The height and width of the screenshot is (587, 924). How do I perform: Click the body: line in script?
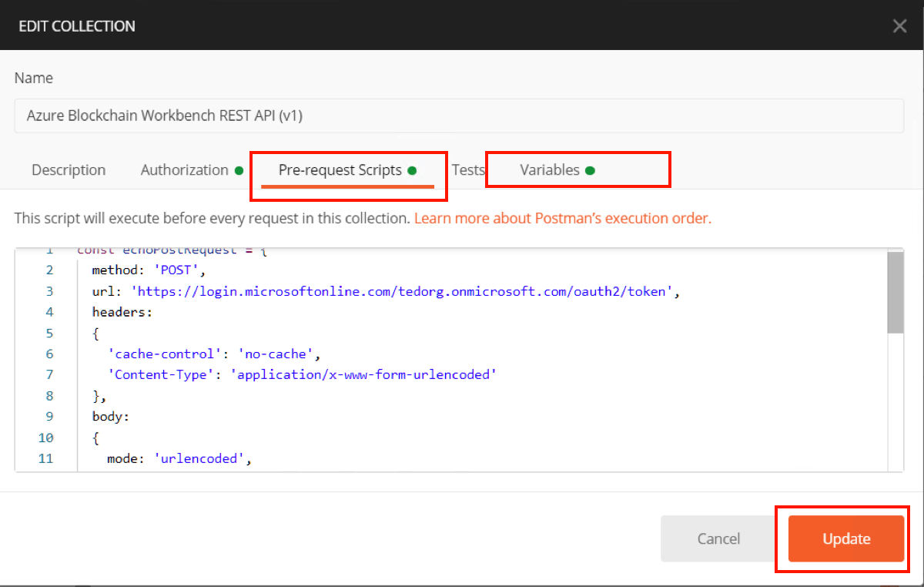click(111, 417)
